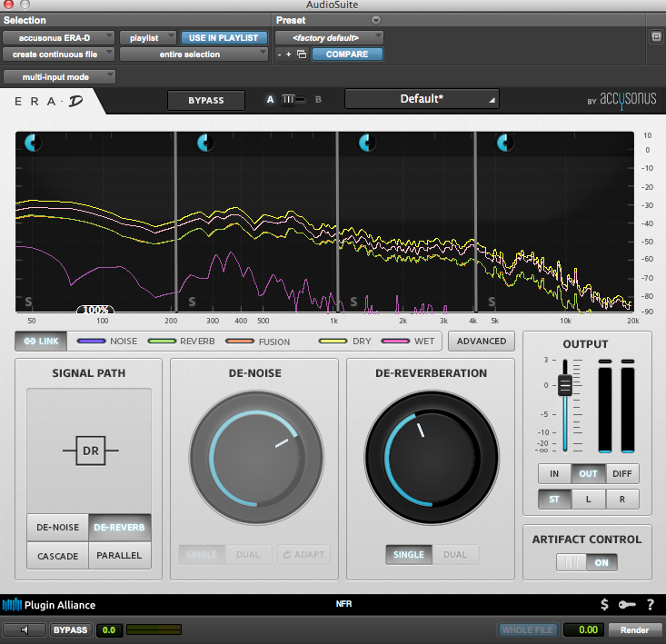666x644 pixels.
Task: Click the target window icon at top right
Action: click(x=656, y=37)
